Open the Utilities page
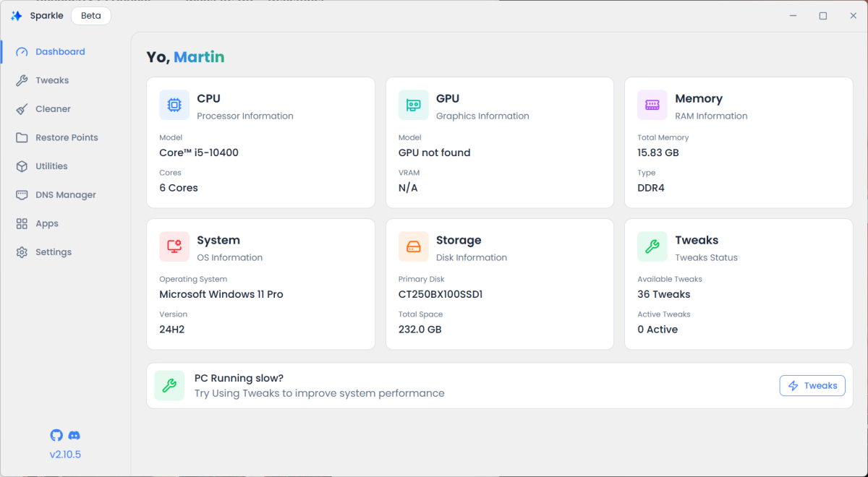The height and width of the screenshot is (477, 868). click(51, 166)
